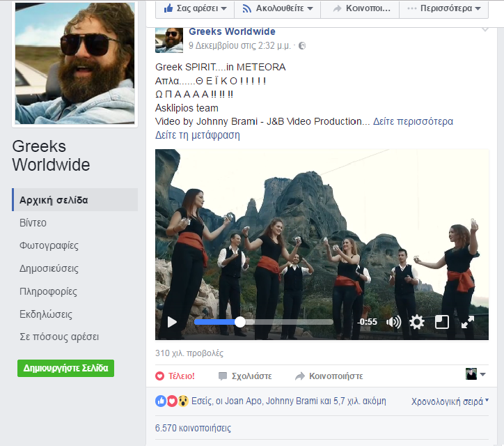This screenshot has width=504, height=446.
Task: Open the Βίντεο page section
Action: 33,223
